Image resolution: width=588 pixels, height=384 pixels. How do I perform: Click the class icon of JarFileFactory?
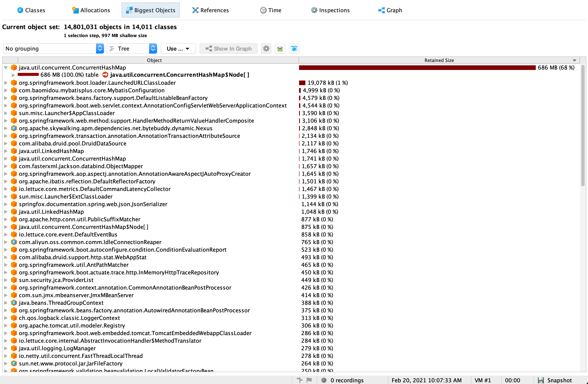pyautogui.click(x=14, y=364)
